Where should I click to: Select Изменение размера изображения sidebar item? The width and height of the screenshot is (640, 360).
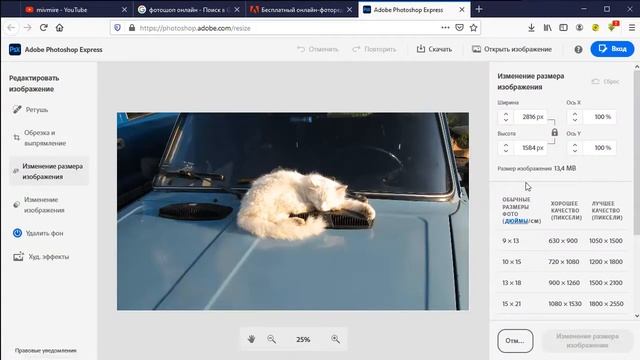(x=49, y=171)
